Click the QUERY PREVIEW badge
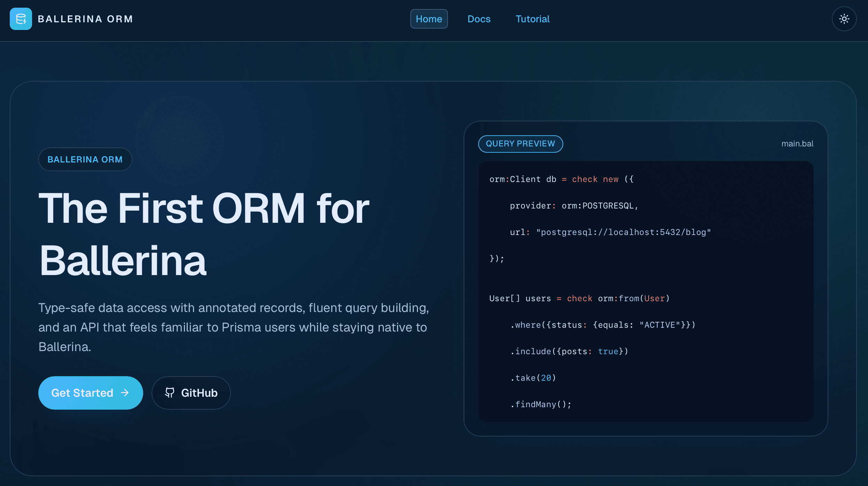868x486 pixels. (x=520, y=144)
